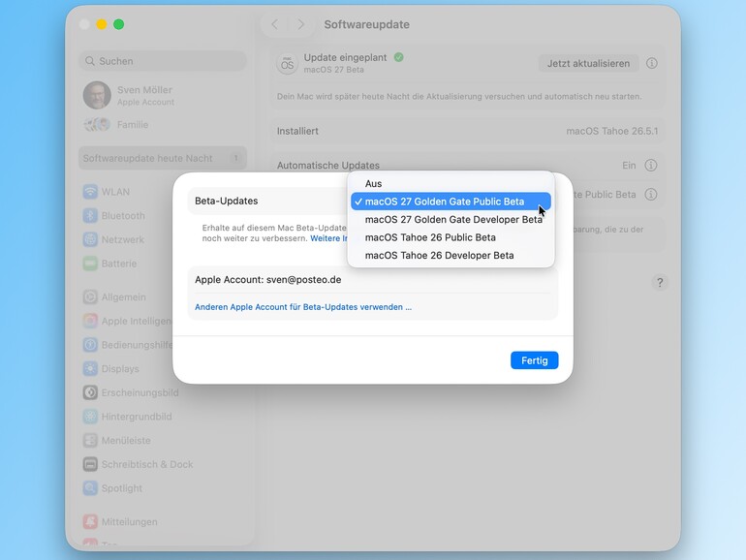Open Spotlight settings icon
Screen dimensions: 746x560
tap(90, 488)
